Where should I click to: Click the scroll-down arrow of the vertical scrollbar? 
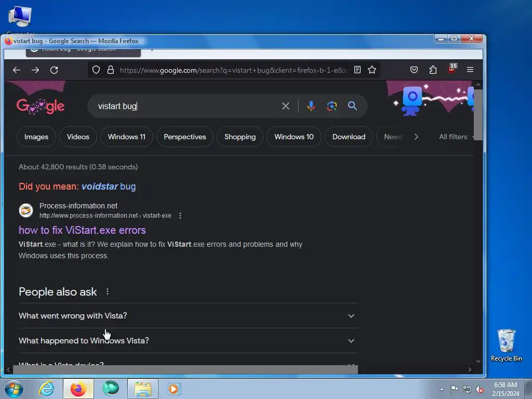point(478,361)
